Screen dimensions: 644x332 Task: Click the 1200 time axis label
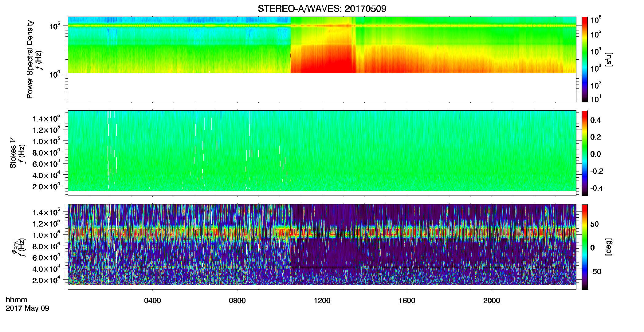point(322,301)
